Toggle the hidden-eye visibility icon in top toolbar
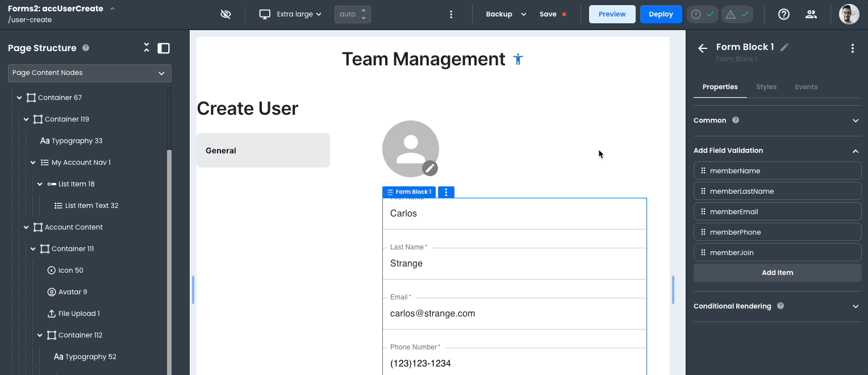868x375 pixels. 226,14
